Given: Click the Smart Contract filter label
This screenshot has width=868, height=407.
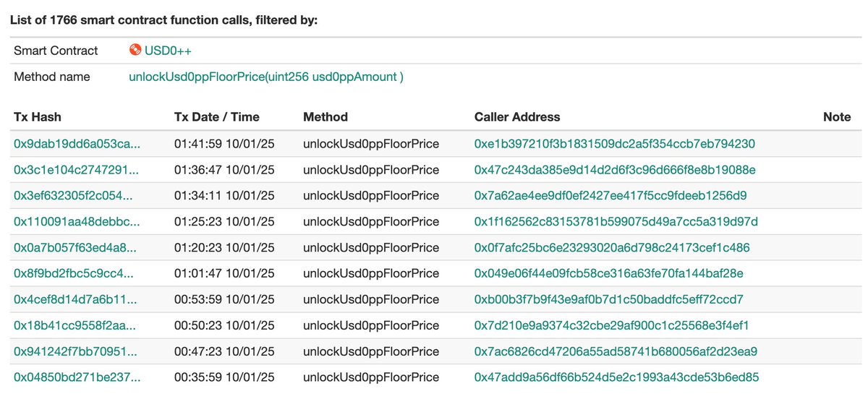Looking at the screenshot, I should coord(56,51).
